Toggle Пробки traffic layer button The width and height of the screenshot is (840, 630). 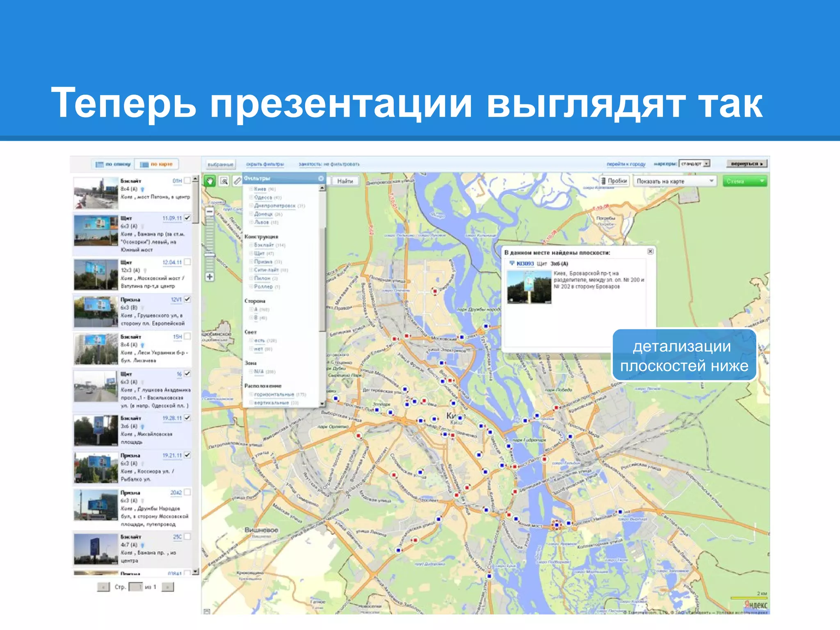coord(614,181)
